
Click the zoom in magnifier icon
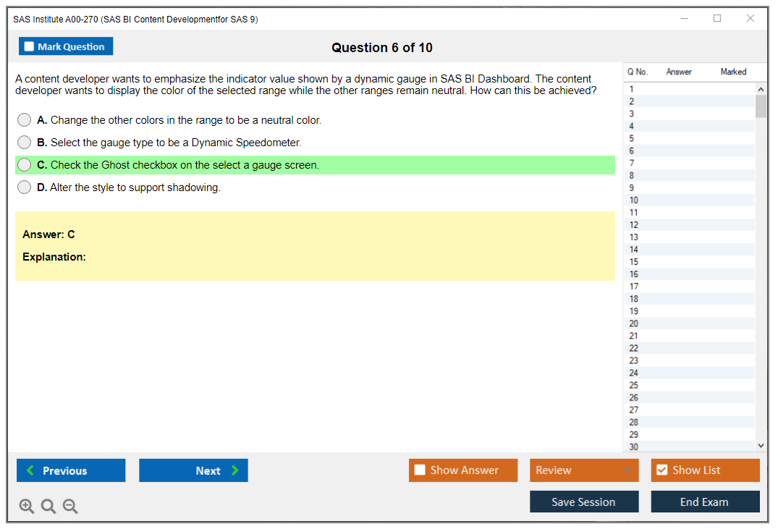pyautogui.click(x=27, y=507)
